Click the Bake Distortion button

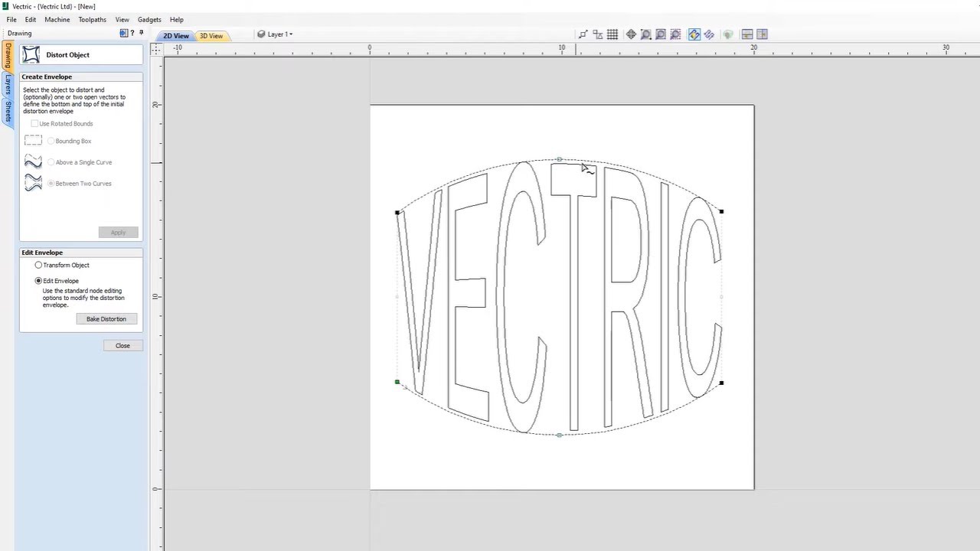pos(106,319)
